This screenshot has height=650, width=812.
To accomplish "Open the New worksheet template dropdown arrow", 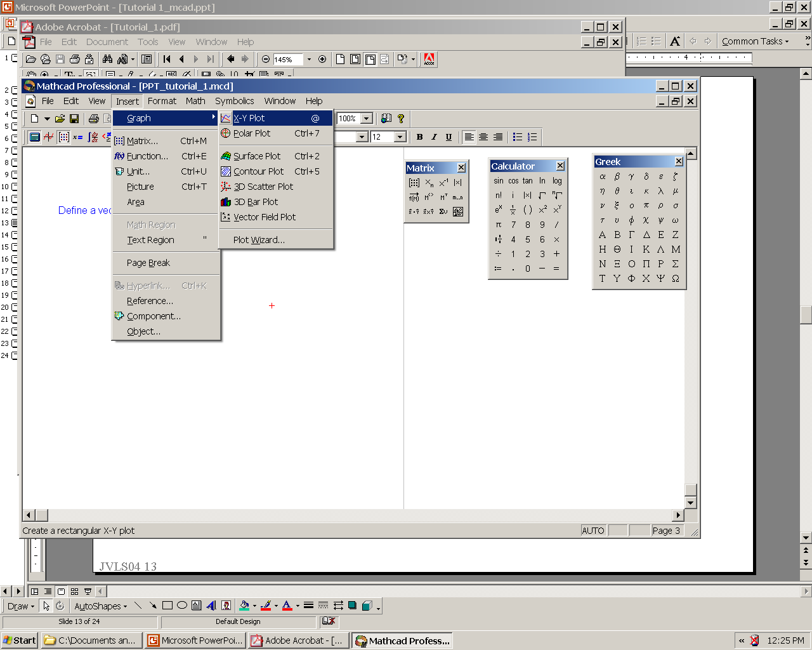I will [47, 119].
